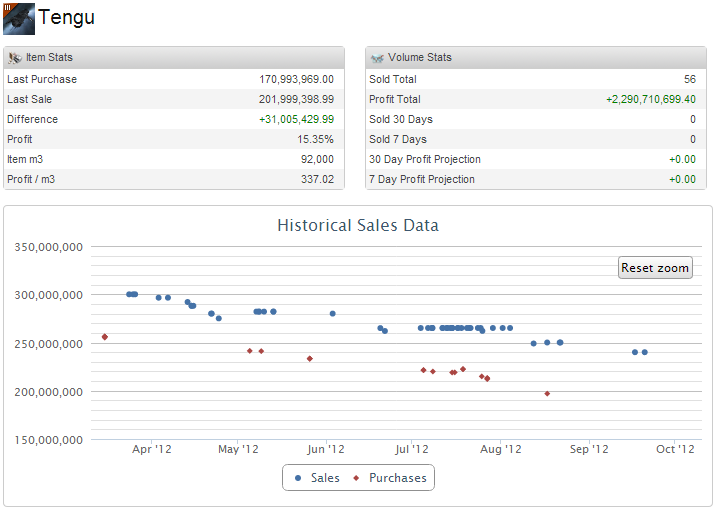Toggle the Sales series in chart legend
This screenshot has width=715, height=510.
click(x=317, y=478)
